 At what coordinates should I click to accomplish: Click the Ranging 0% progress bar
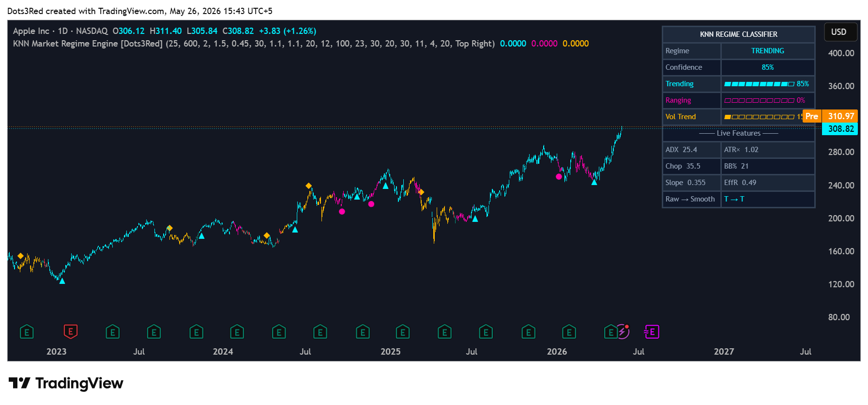tap(759, 100)
